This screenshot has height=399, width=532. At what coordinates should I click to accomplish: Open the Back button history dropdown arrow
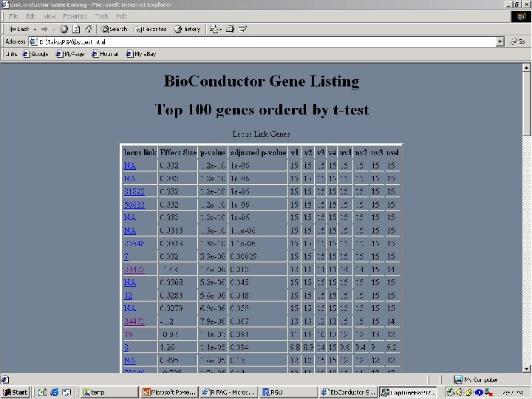35,29
